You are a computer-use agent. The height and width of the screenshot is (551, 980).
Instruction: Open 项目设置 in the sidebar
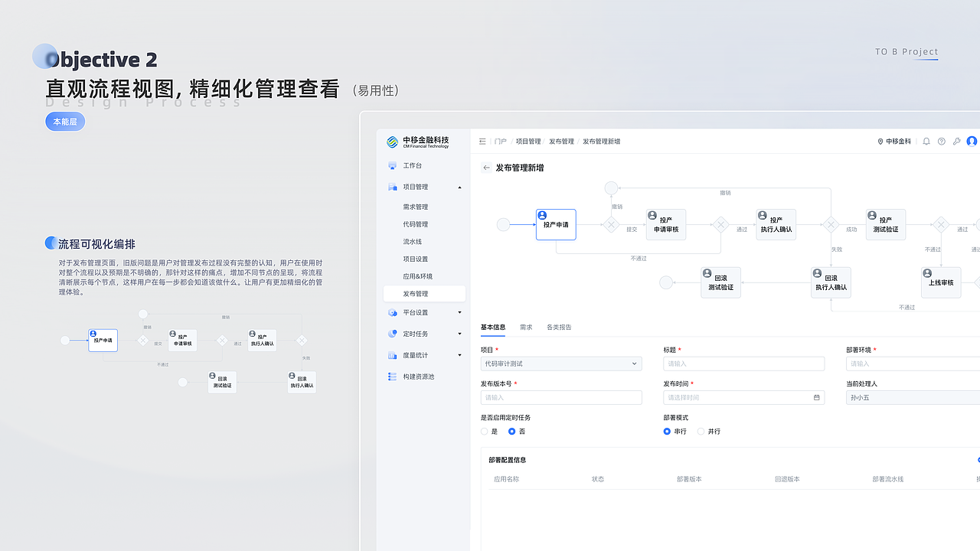pyautogui.click(x=416, y=259)
